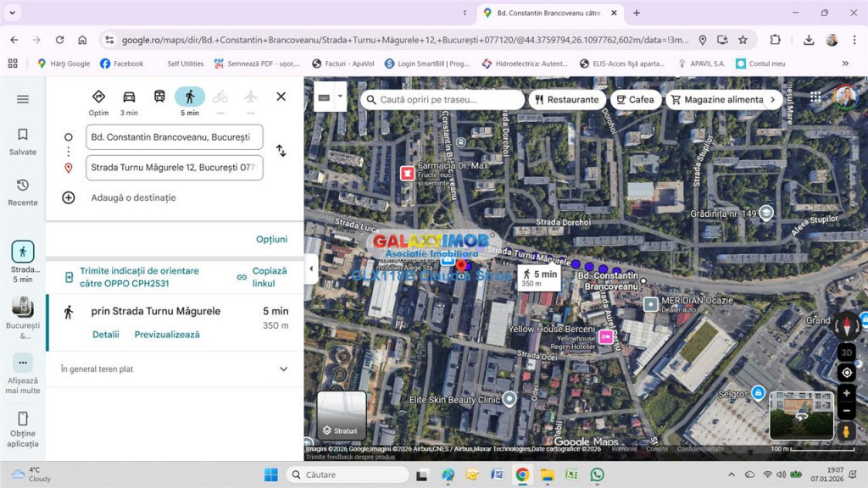Click the starting point Bd. Constantin Brancoveanu field

[x=174, y=137]
